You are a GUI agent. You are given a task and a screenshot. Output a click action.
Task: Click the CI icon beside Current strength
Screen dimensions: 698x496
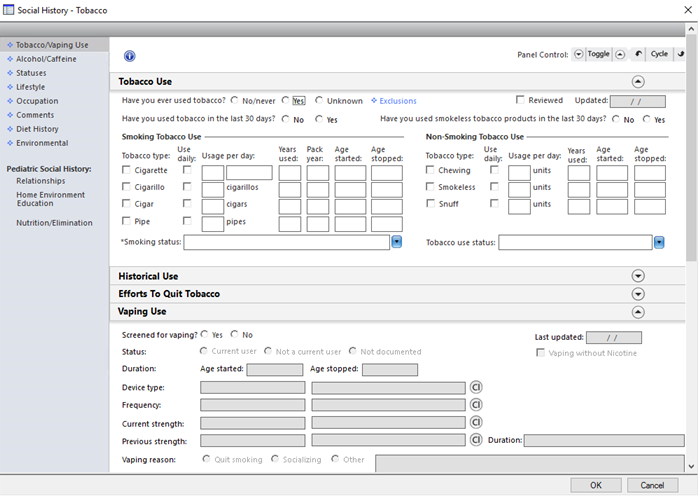point(476,423)
